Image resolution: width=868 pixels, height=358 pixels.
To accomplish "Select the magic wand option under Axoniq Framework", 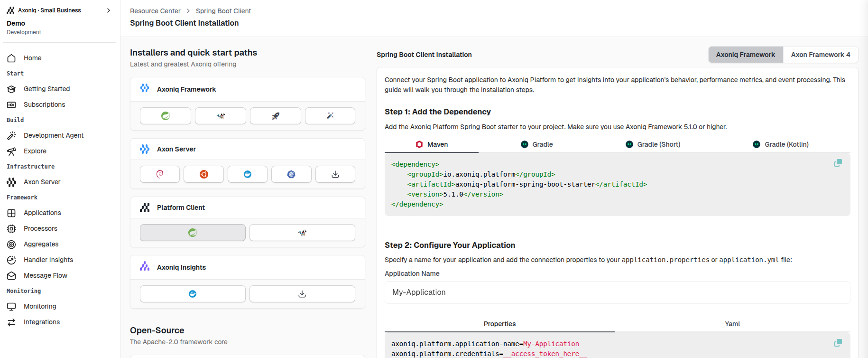I will (x=330, y=116).
